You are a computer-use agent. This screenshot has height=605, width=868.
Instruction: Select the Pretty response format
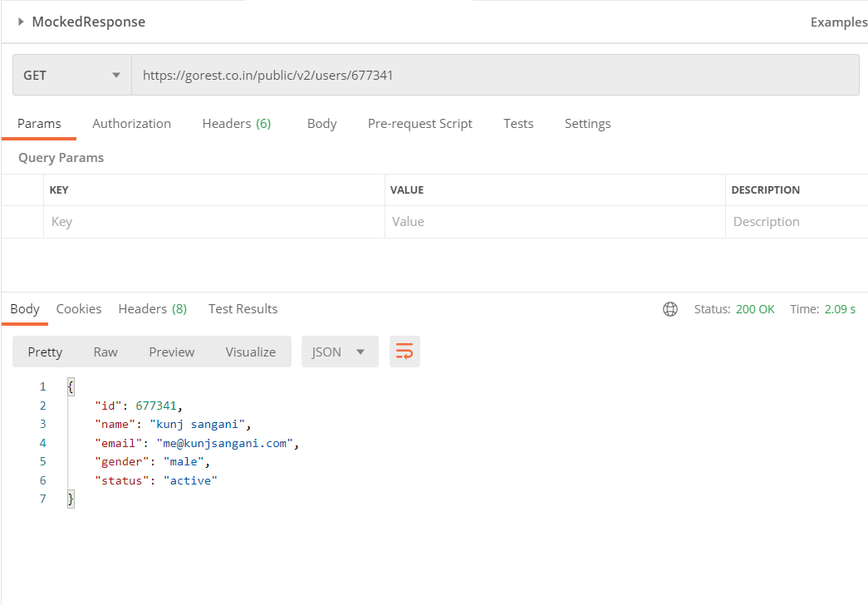pos(45,352)
